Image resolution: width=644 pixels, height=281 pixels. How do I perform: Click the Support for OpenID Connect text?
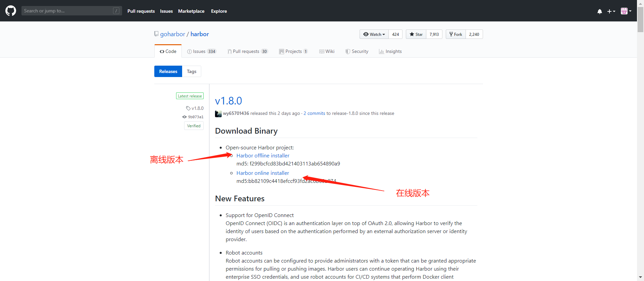point(260,215)
